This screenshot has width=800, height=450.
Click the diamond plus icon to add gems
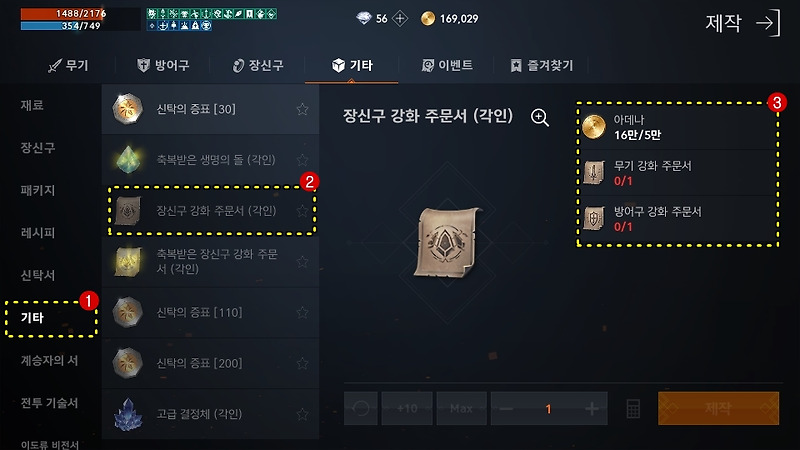tap(400, 19)
